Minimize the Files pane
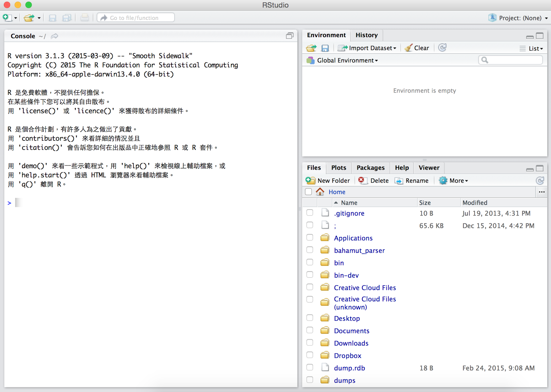 coord(530,169)
